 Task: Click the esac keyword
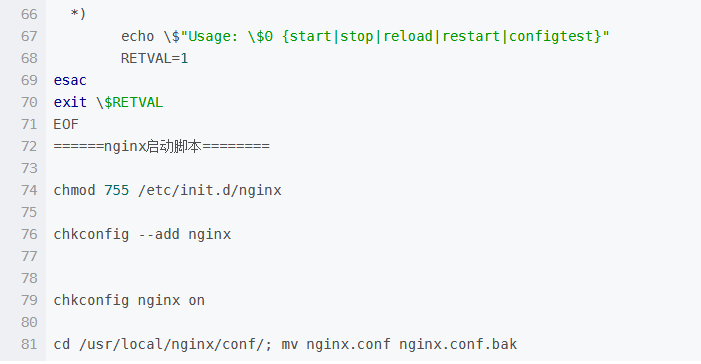(70, 80)
